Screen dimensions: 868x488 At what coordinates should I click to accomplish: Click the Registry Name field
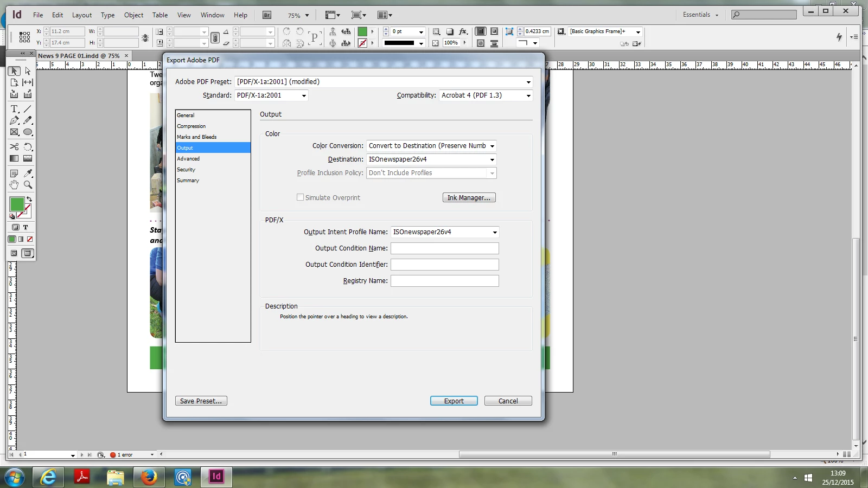[x=445, y=281]
